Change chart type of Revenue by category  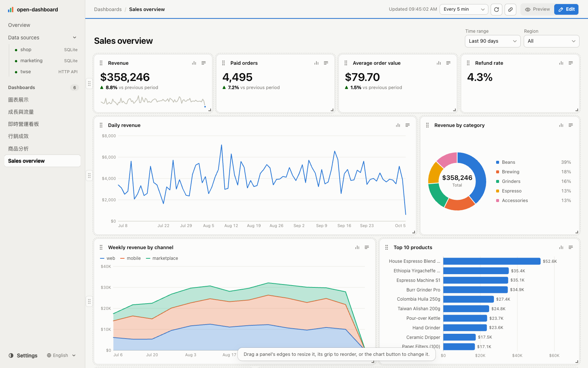pos(561,125)
